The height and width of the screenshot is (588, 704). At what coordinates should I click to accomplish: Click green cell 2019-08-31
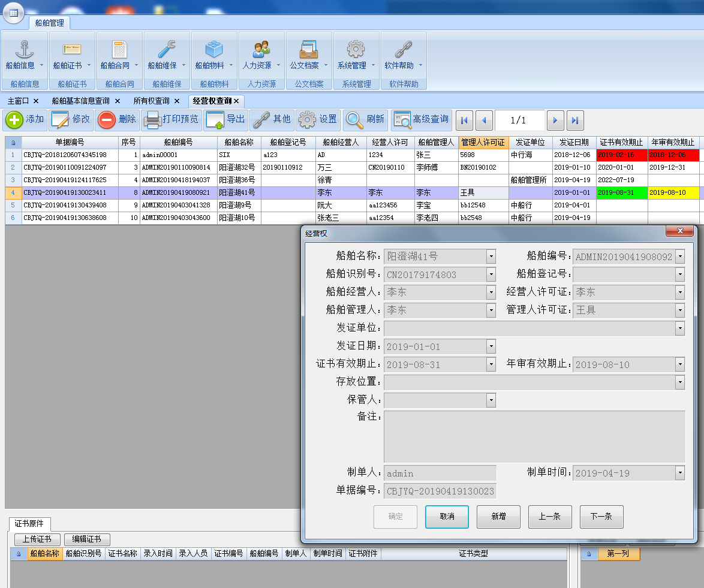[x=622, y=192]
